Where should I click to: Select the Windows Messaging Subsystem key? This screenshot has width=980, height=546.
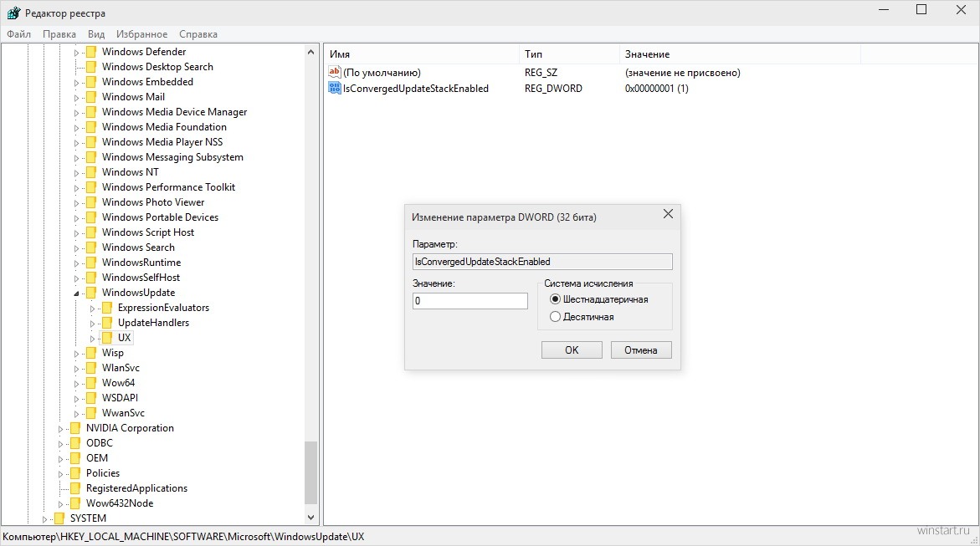(x=172, y=157)
